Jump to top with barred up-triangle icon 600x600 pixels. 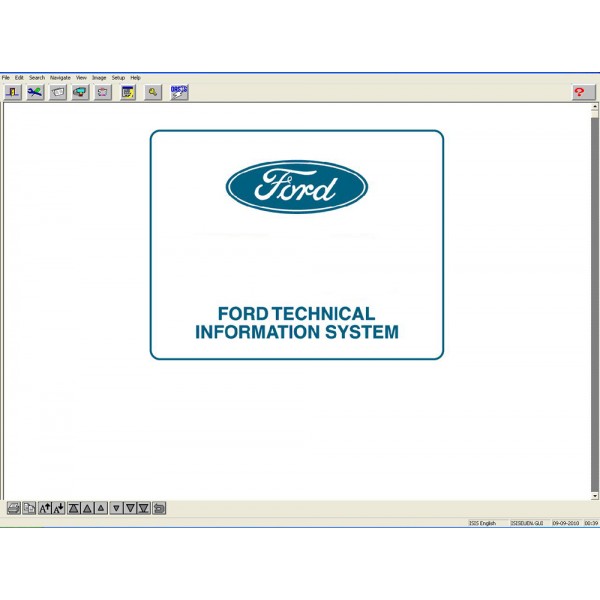[x=73, y=508]
